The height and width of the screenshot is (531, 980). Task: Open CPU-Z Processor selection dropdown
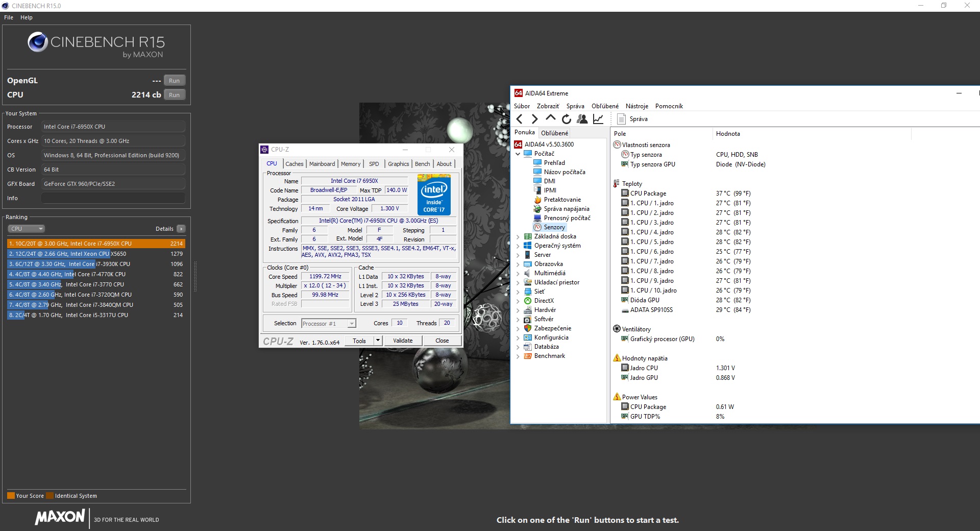(351, 324)
